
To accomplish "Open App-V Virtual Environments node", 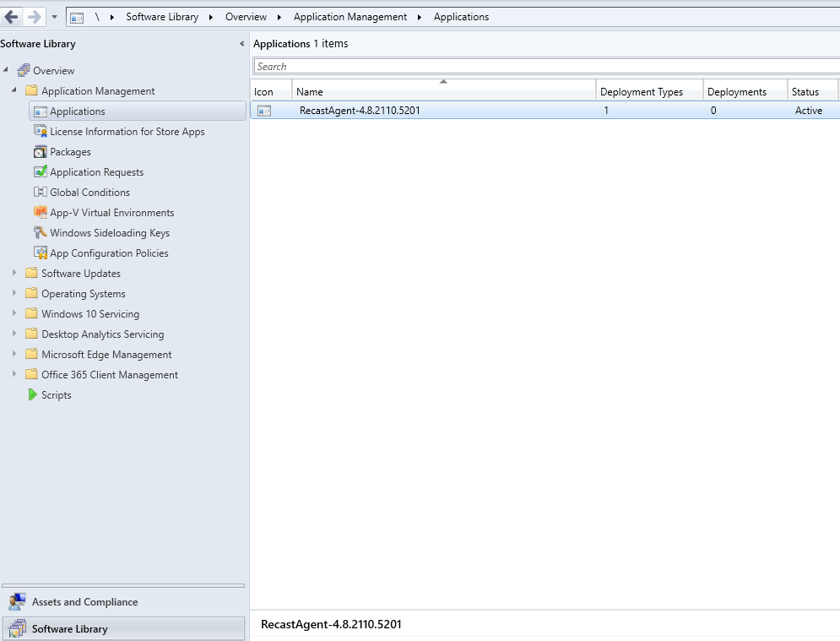I will [x=112, y=213].
